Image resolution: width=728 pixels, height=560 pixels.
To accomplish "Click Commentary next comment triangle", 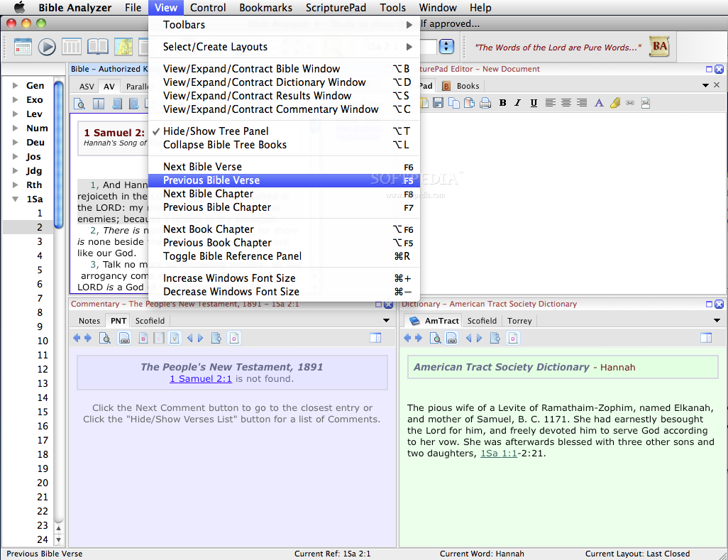I will pyautogui.click(x=201, y=338).
